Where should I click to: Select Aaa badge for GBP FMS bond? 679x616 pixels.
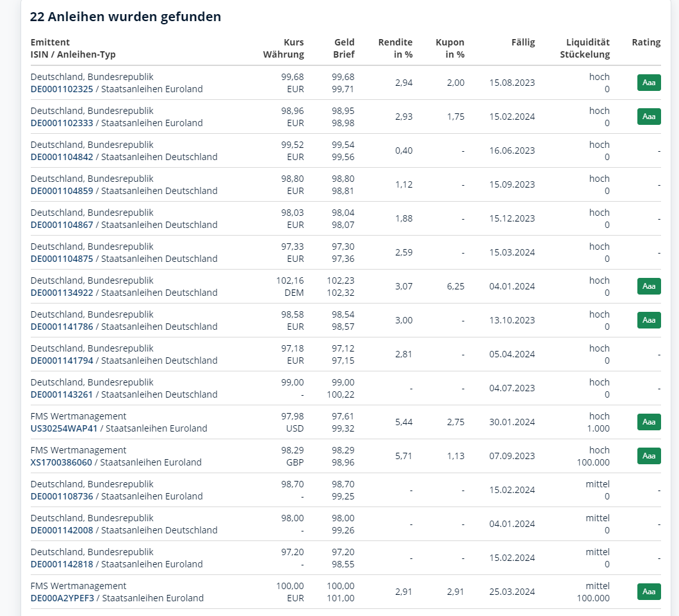(x=648, y=456)
